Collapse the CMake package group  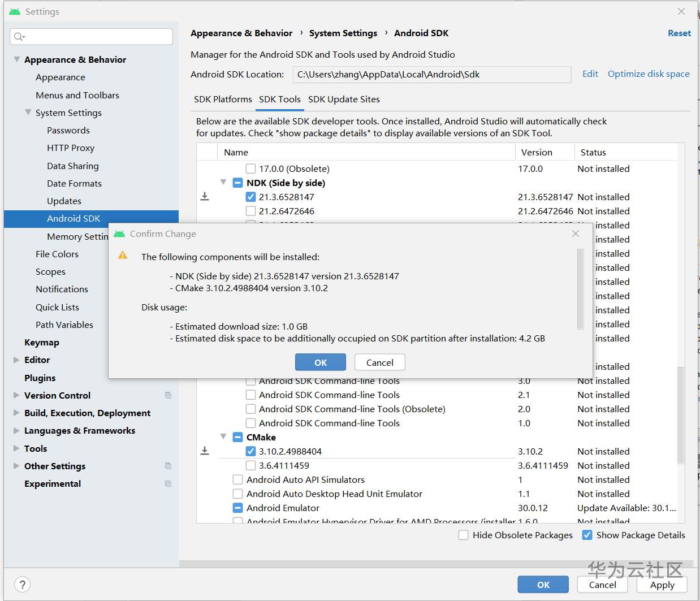click(x=223, y=436)
